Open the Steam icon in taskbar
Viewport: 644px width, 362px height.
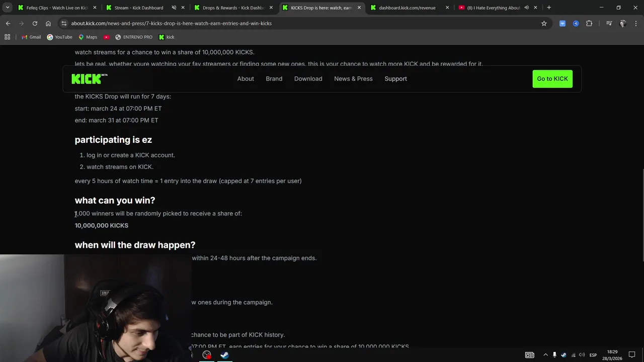coord(224,354)
